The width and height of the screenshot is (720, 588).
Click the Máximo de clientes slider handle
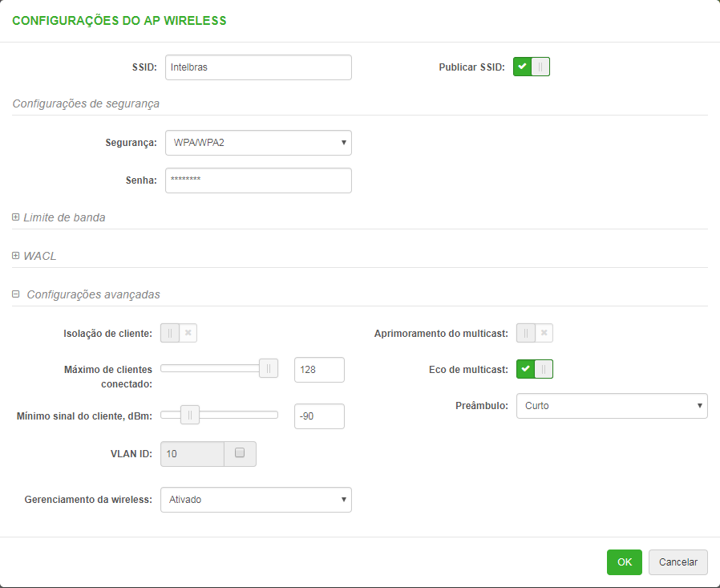269,369
